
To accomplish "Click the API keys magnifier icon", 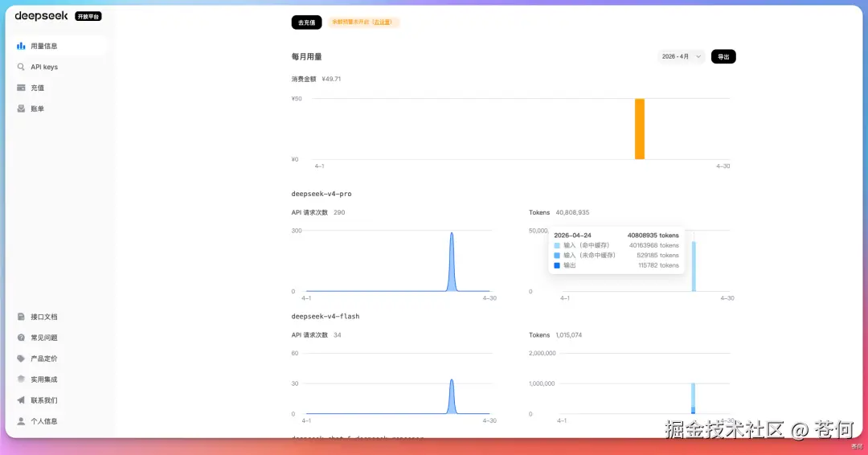I will [21, 67].
